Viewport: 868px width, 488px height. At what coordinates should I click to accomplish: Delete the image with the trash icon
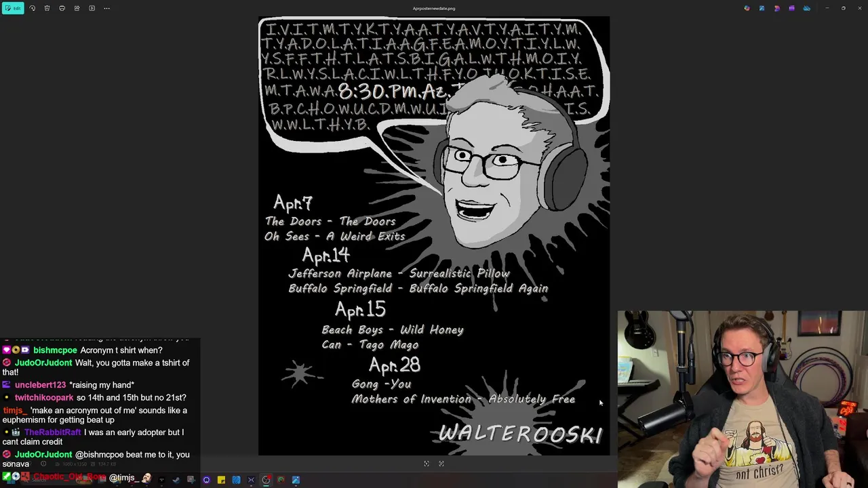[47, 8]
